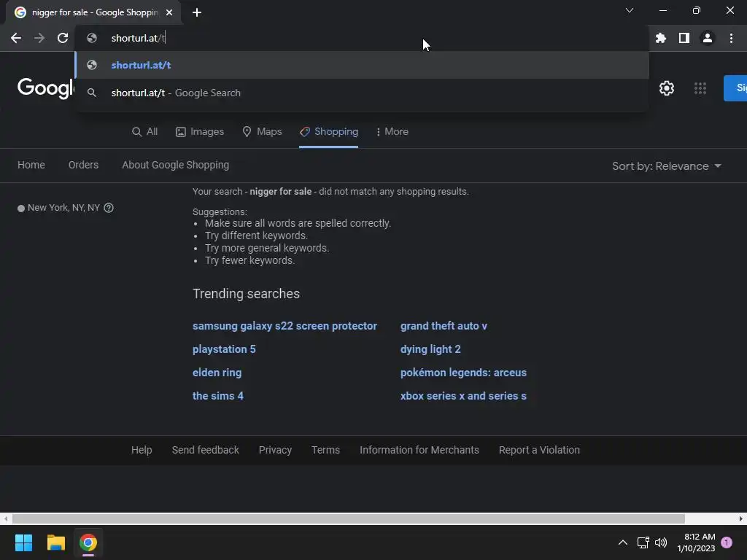The height and width of the screenshot is (560, 747).
Task: Expand the Sort by: Relevance dropdown
Action: coord(667,166)
